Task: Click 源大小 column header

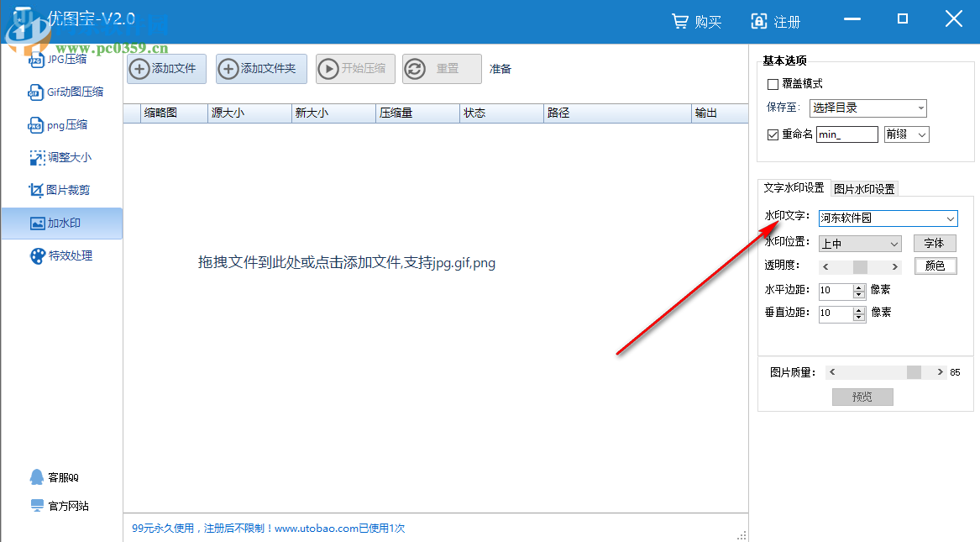Action: click(x=249, y=113)
